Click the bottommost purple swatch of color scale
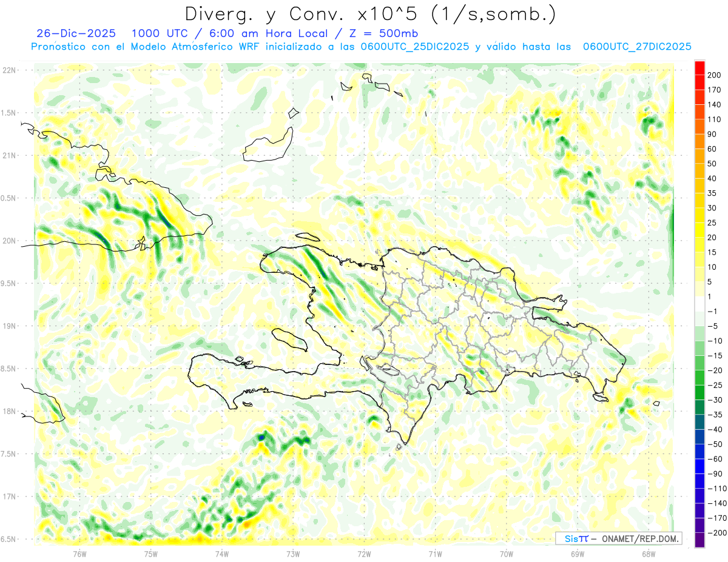This screenshot has width=728, height=562. 700,540
